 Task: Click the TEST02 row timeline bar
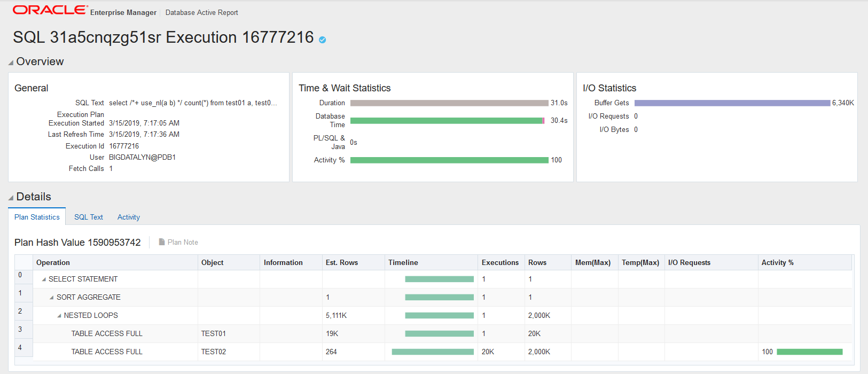433,352
